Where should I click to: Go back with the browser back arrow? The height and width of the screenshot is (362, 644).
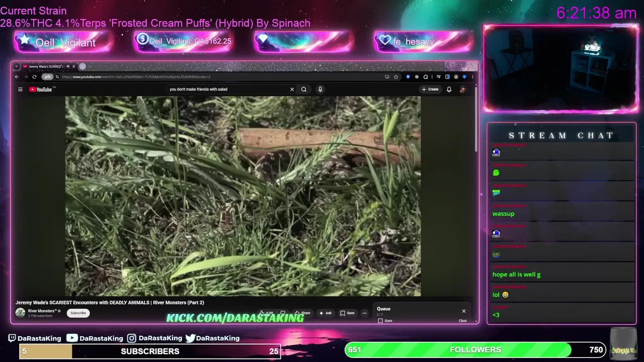click(x=17, y=77)
